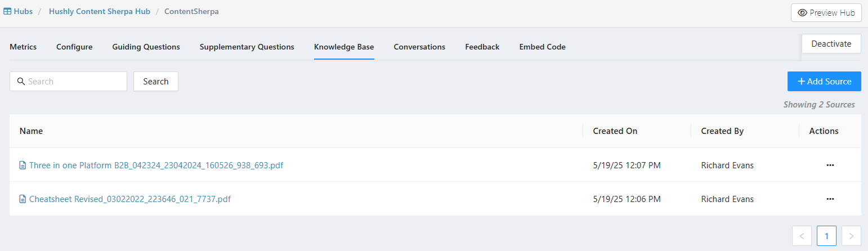
Task: Switch to the Configure tab
Action: click(x=74, y=47)
